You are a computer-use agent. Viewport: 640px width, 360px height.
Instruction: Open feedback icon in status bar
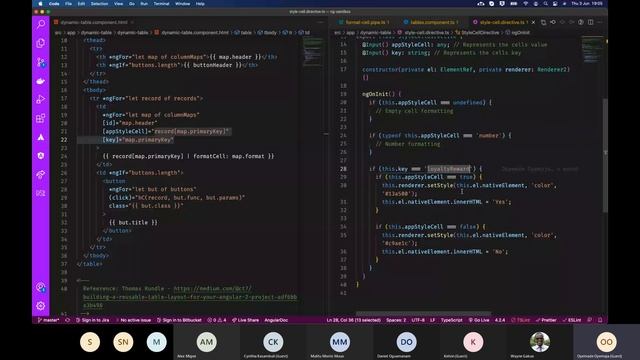[x=590, y=320]
